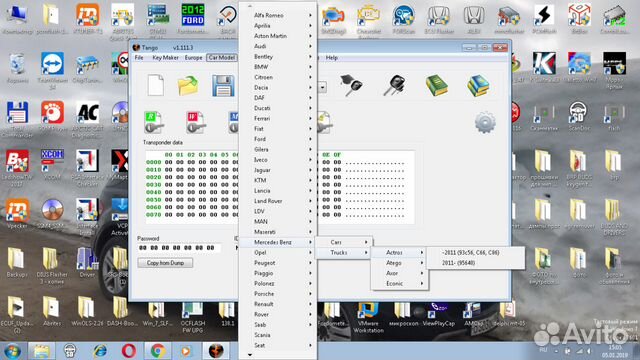Save using the blue floppy disk icon
Image resolution: width=640 pixels, height=360 pixels.
point(223,86)
